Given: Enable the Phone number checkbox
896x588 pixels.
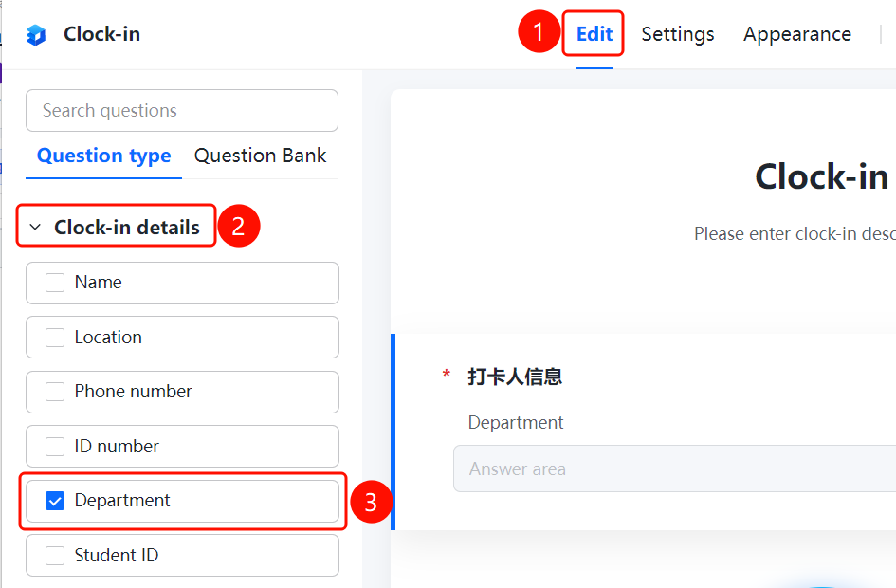Looking at the screenshot, I should click(55, 392).
